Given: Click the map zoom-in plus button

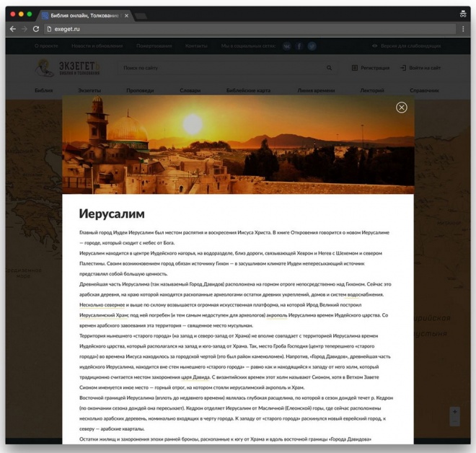Looking at the screenshot, I should click(x=454, y=412).
